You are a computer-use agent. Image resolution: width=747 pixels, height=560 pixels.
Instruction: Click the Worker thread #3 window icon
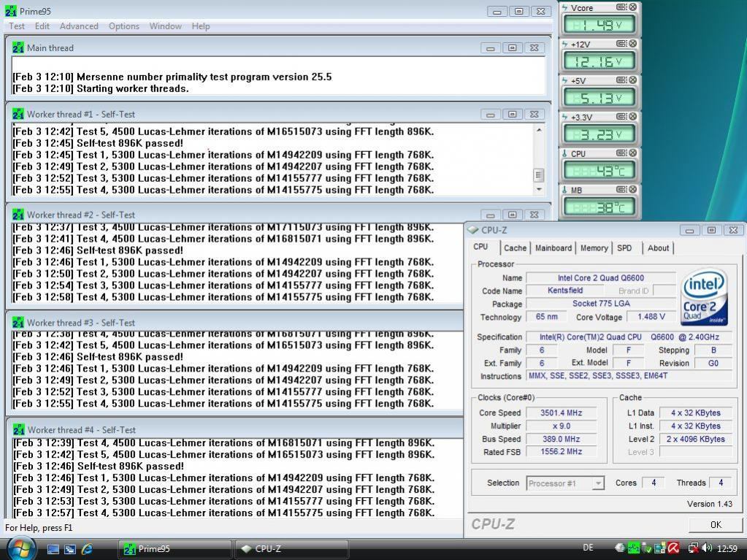[18, 323]
